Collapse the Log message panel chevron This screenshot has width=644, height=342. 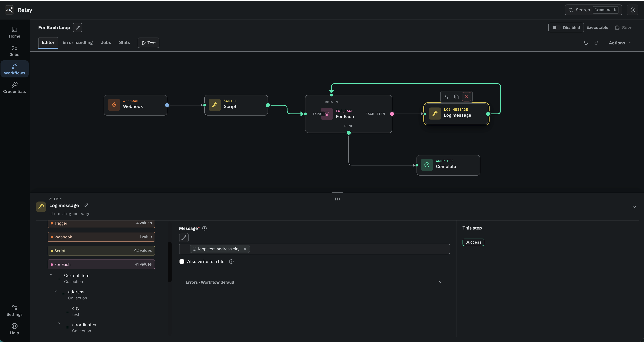point(634,207)
